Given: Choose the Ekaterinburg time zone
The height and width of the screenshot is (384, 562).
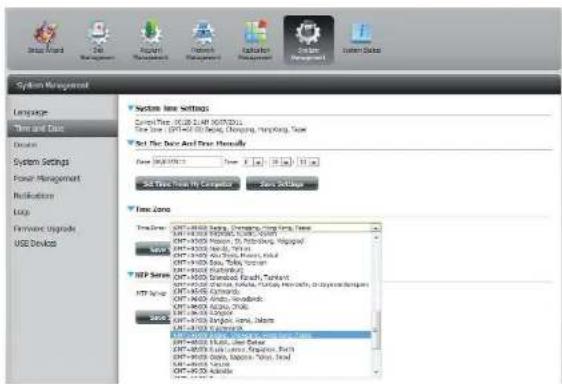Looking at the screenshot, I should click(x=271, y=270).
